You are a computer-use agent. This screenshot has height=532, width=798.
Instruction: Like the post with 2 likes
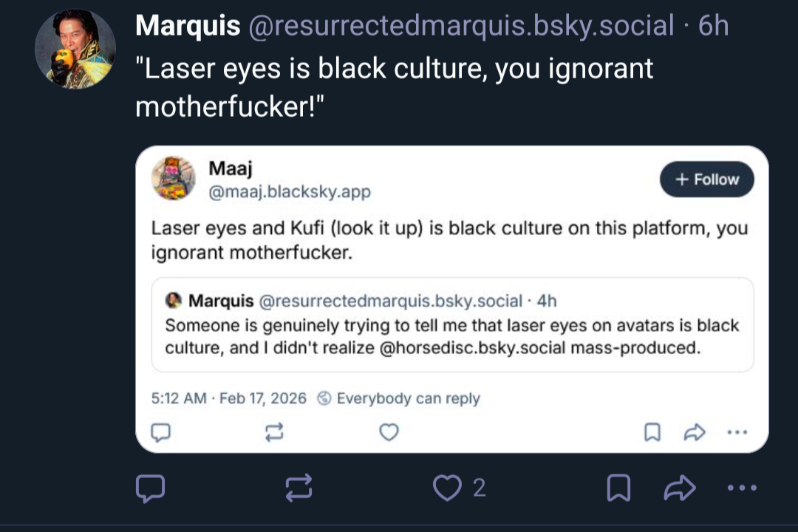[x=447, y=488]
